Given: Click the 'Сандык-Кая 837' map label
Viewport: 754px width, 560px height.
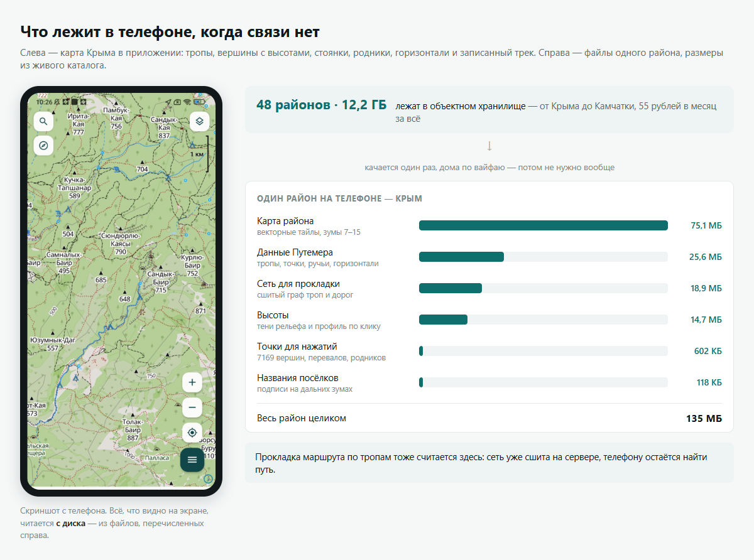Looking at the screenshot, I should (164, 127).
